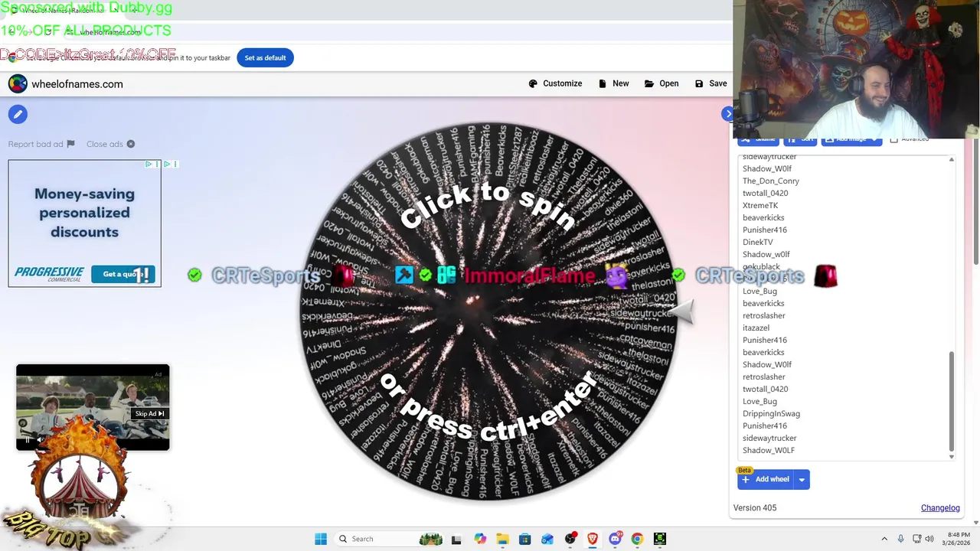The image size is (980, 551).
Task: Select the The_Don_Conry entry
Action: (770, 181)
